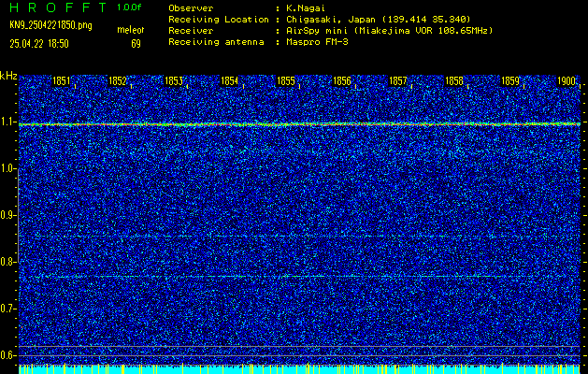The width and height of the screenshot is (588, 374).
Task: Click the 1858 time marker
Action: 454,81
